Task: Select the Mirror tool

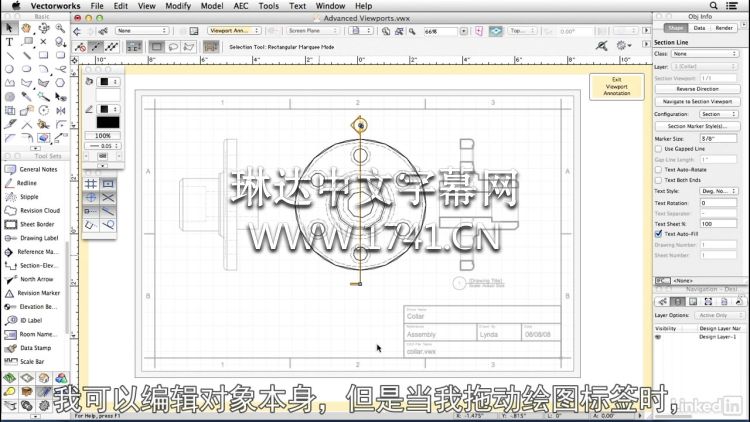Action: pyautogui.click(x=60, y=111)
